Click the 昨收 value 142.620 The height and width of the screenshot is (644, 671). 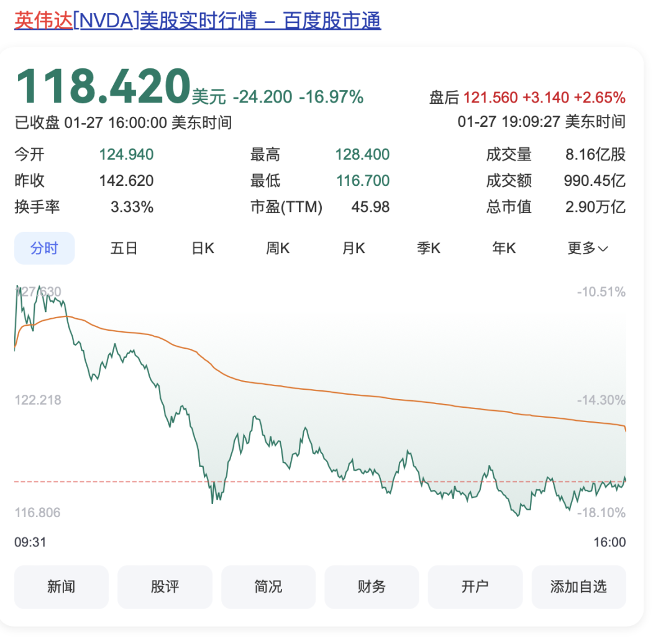[126, 181]
